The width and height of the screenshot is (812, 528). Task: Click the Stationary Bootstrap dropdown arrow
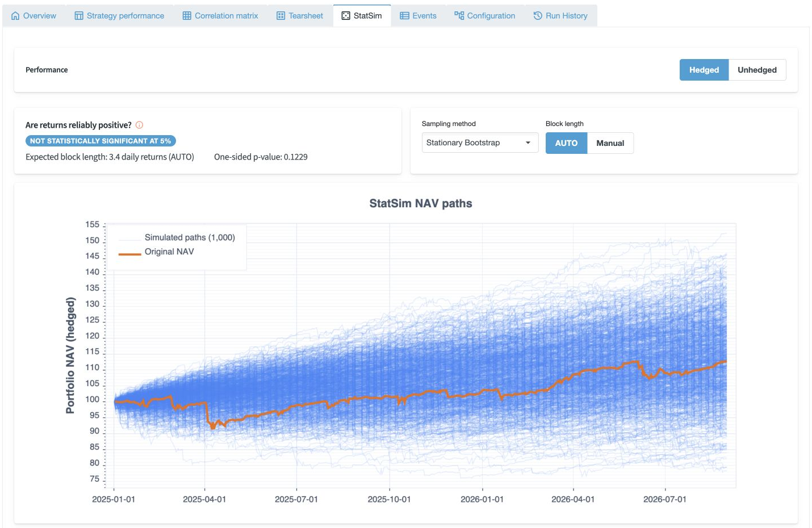[528, 143]
